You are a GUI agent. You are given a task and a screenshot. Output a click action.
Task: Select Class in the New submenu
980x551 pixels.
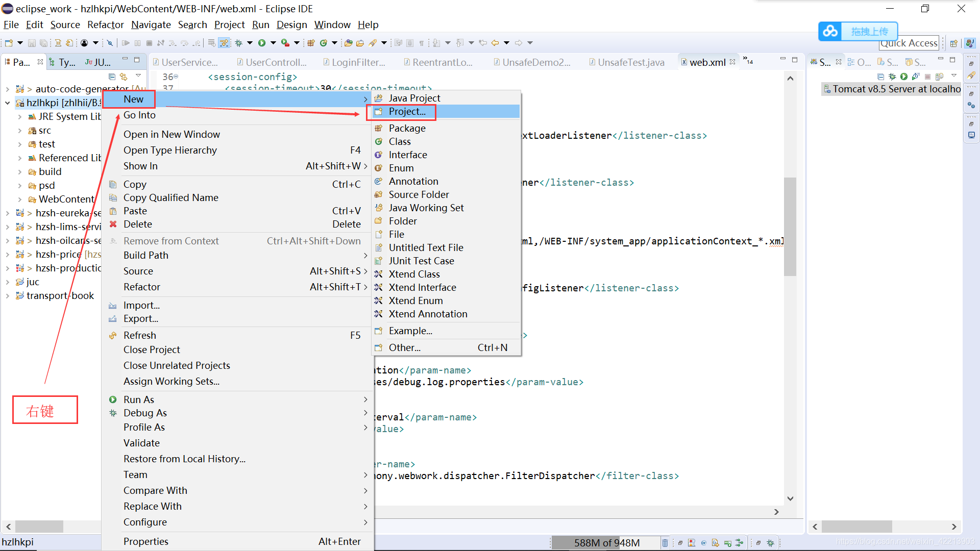pyautogui.click(x=446, y=141)
